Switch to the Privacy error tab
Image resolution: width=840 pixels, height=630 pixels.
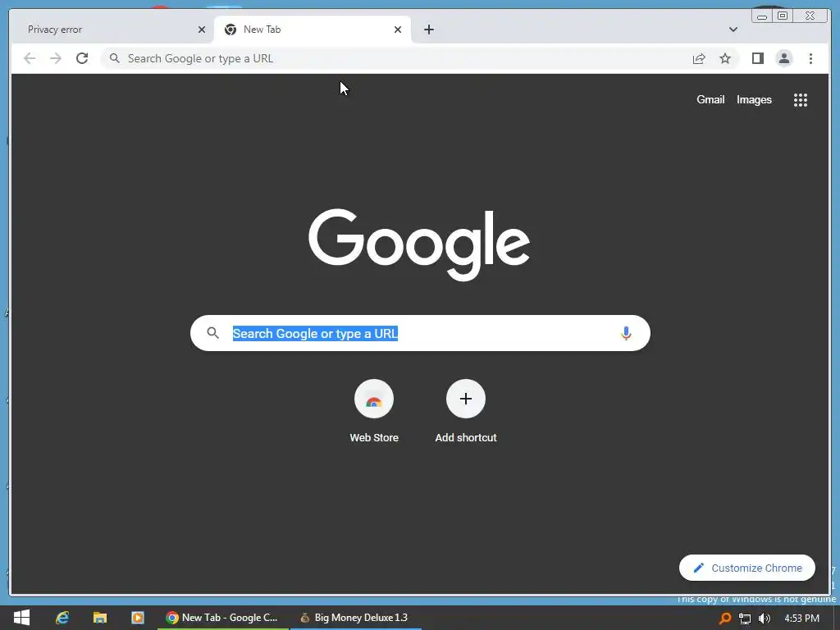[x=112, y=30]
